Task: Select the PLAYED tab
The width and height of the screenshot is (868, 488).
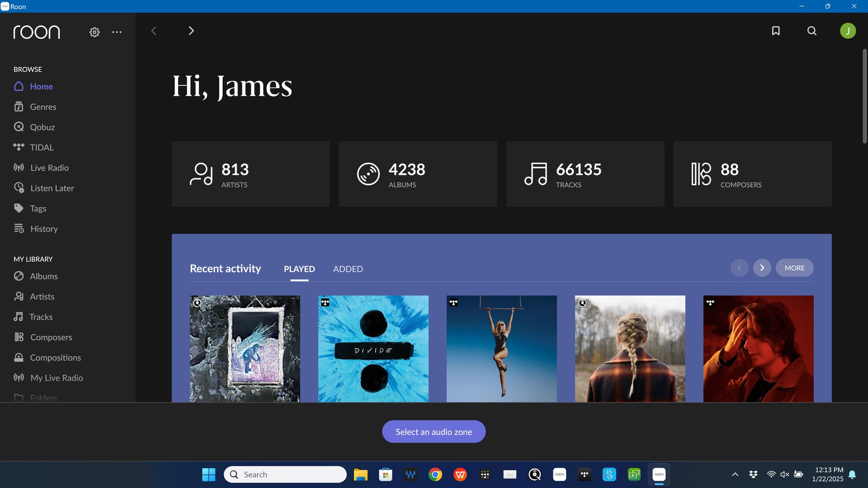Action: [x=299, y=269]
